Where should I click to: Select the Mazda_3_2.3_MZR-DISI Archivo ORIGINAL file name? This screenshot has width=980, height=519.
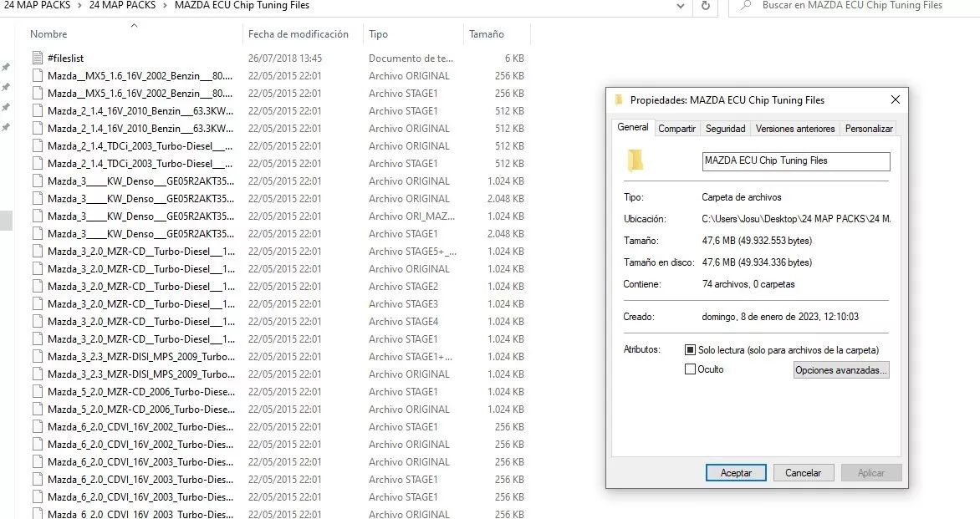coord(140,374)
